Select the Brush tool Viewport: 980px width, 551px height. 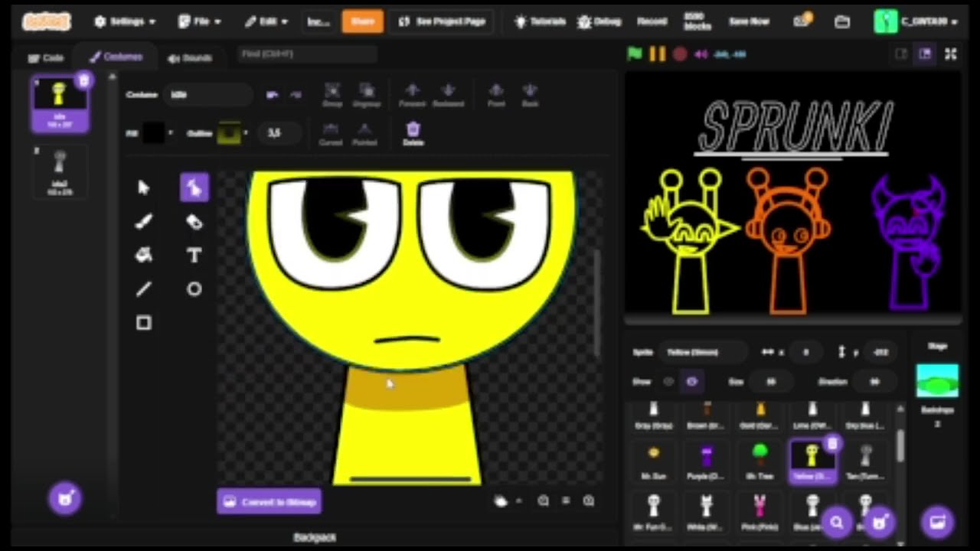click(143, 221)
